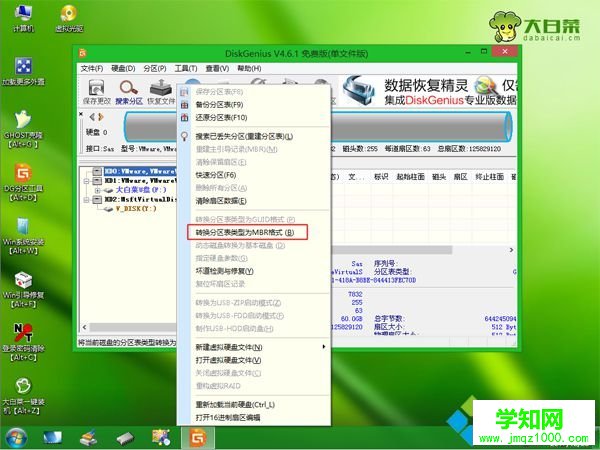The width and height of the screenshot is (600, 450).
Task: Open the 查看(V) menu
Action: pyautogui.click(x=217, y=68)
